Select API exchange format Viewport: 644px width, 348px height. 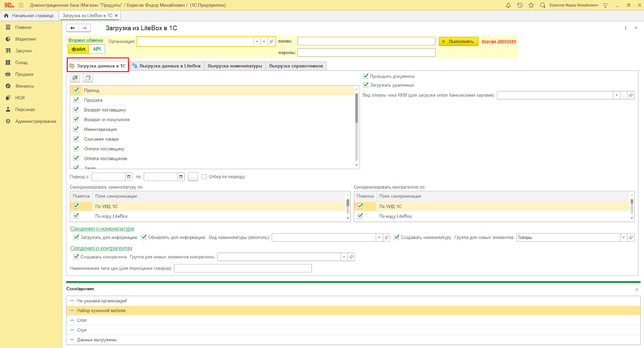[x=97, y=49]
